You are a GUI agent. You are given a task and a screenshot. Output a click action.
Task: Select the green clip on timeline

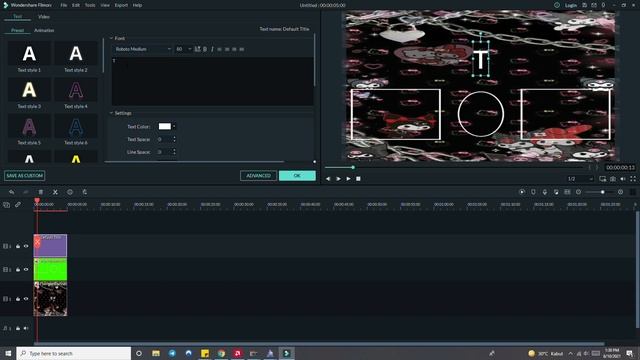50,269
